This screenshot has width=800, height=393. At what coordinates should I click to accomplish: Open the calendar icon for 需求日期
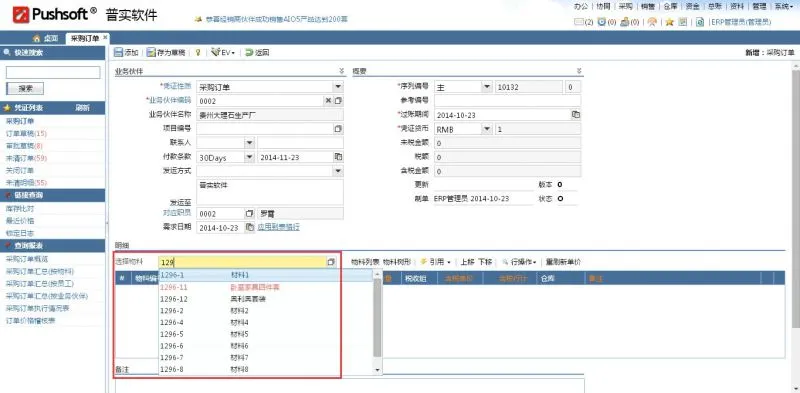tap(249, 227)
